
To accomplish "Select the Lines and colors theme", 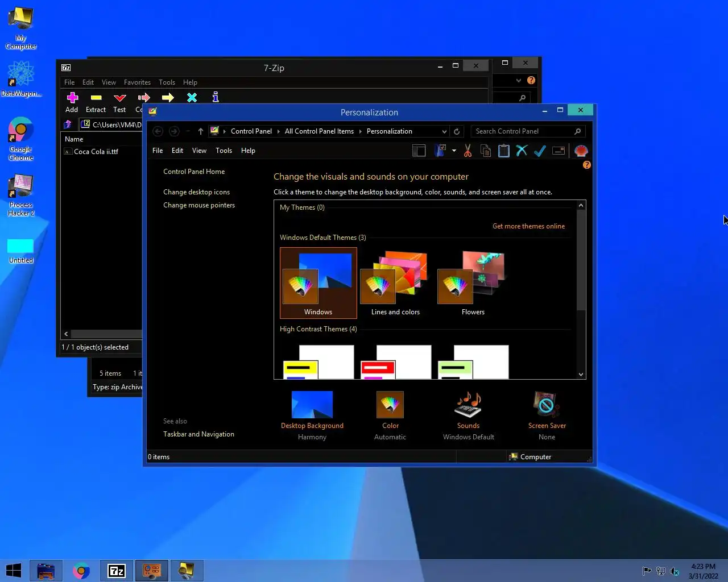I will [395, 282].
